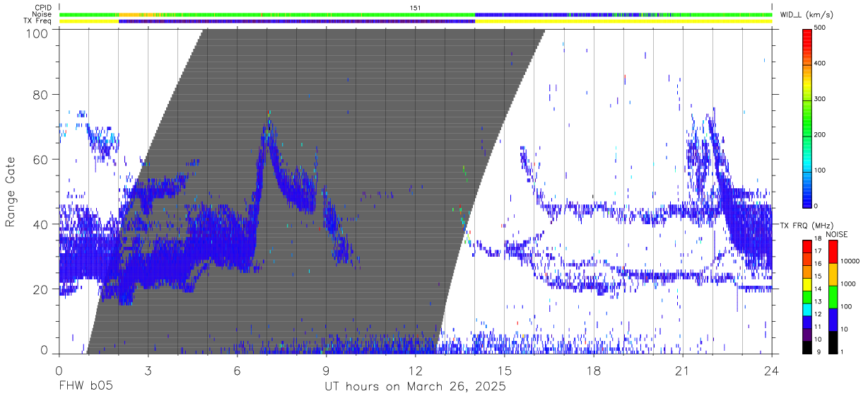Click the '13' tick on TX FRQ legend
Image resolution: width=868 pixels, height=401 pixels.
[x=819, y=303]
